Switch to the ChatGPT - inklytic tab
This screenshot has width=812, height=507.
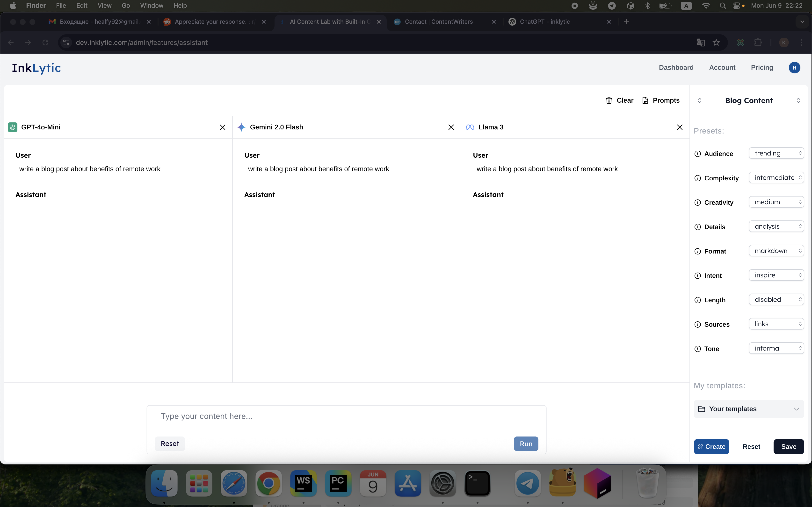[544, 22]
